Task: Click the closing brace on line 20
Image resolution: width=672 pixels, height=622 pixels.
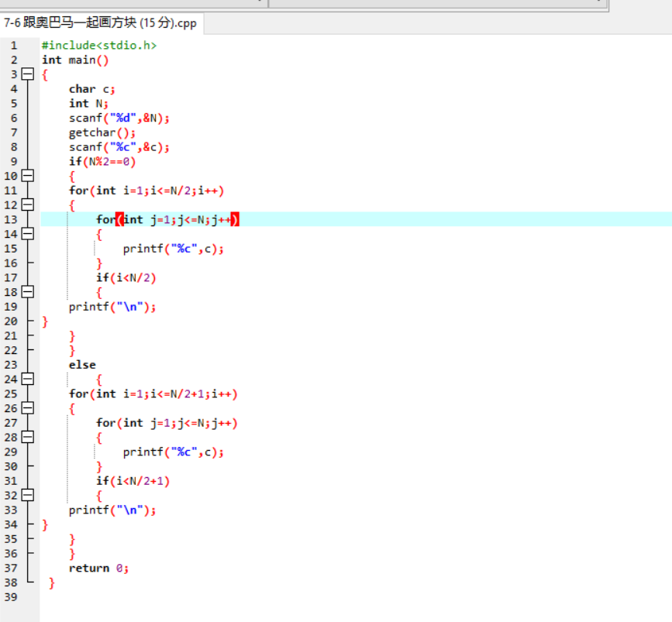Action: tap(45, 321)
